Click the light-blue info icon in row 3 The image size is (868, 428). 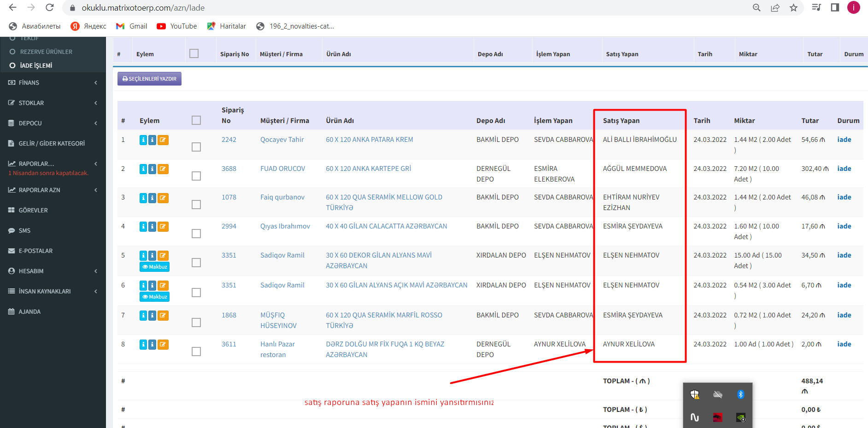pos(143,198)
